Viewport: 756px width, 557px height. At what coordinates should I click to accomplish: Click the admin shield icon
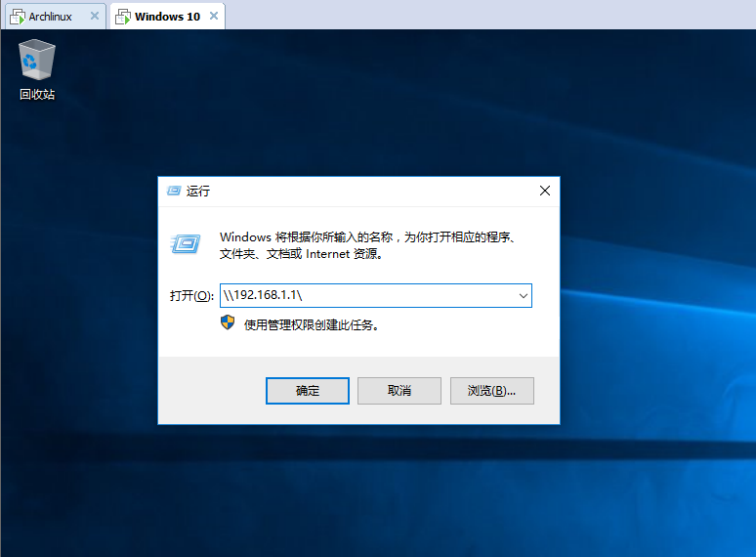[228, 322]
